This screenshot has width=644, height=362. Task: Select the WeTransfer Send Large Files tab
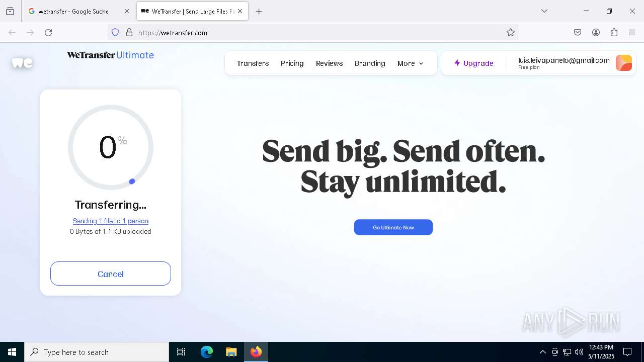(192, 11)
